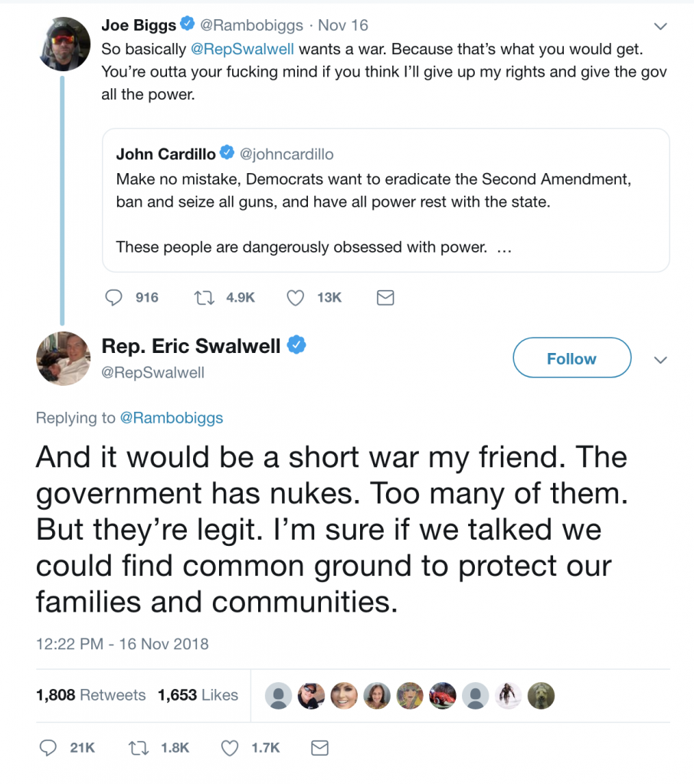Open the quoted John Cardillo tweet
This screenshot has width=694, height=784.
pos(386,200)
